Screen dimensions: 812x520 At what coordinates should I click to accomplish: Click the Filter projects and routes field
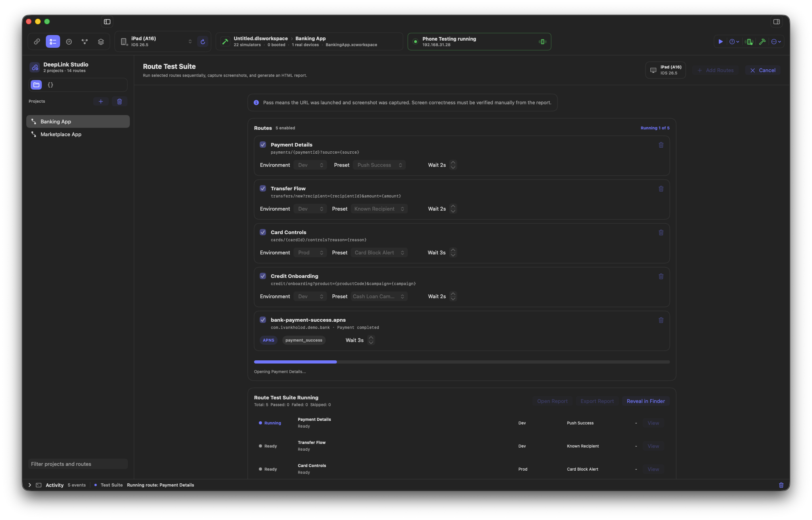coord(78,464)
